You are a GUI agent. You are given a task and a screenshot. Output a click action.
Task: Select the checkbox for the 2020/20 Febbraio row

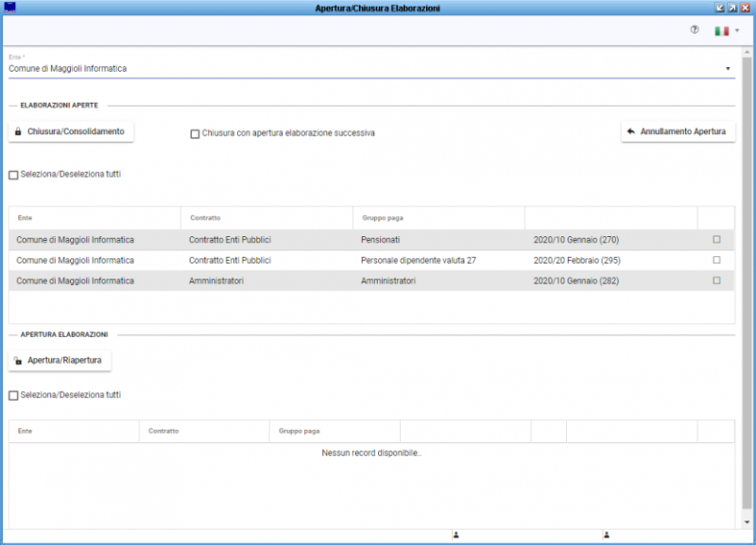(718, 260)
